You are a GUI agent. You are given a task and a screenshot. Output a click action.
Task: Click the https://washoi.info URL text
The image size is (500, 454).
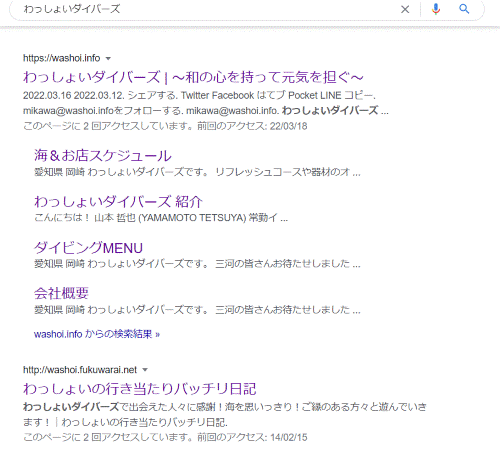62,58
